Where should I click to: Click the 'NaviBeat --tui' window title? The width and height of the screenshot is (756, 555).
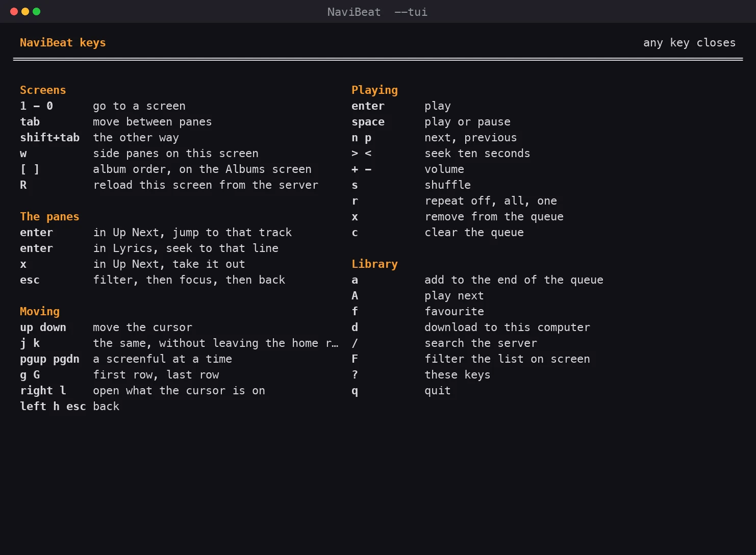coord(377,12)
